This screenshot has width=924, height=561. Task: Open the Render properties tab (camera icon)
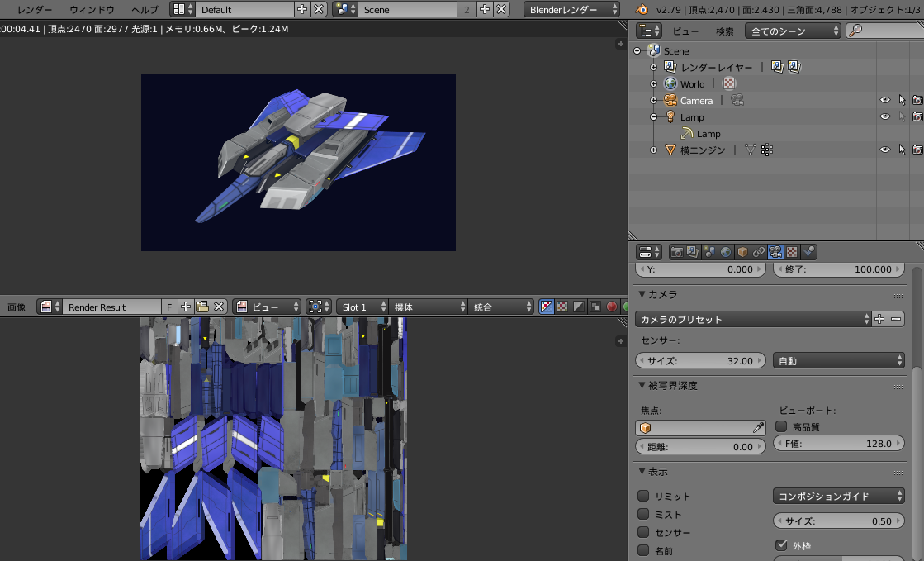tap(676, 253)
